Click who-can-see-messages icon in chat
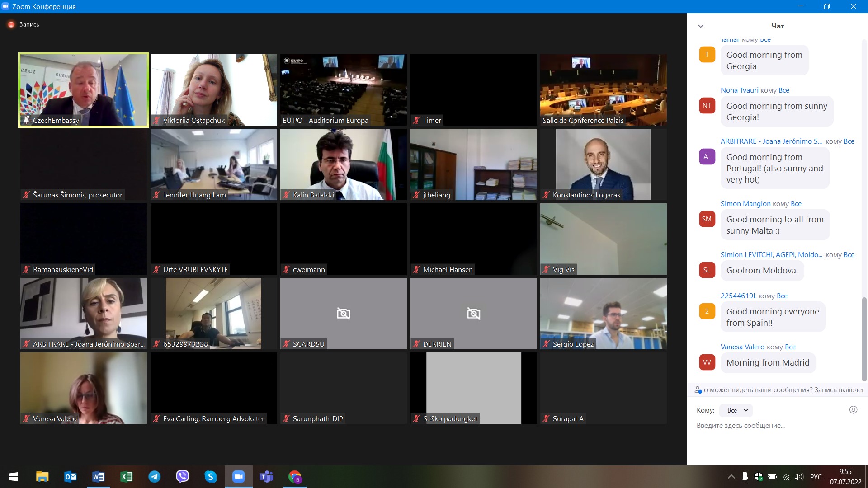 [x=698, y=390]
